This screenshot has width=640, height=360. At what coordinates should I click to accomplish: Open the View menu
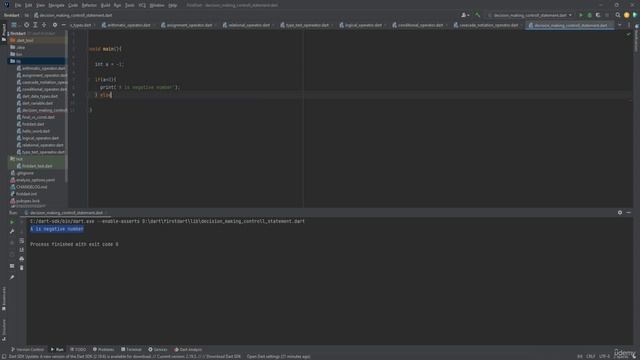pos(40,5)
